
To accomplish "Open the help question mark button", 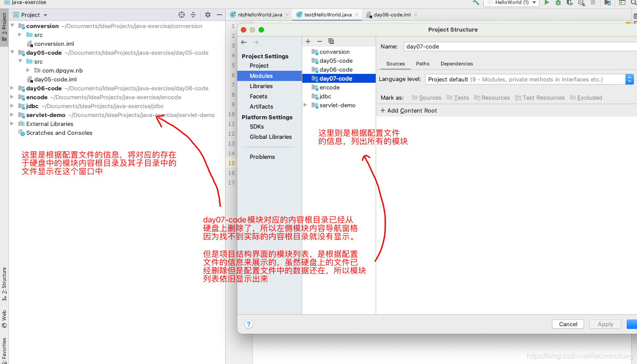I will click(x=249, y=324).
